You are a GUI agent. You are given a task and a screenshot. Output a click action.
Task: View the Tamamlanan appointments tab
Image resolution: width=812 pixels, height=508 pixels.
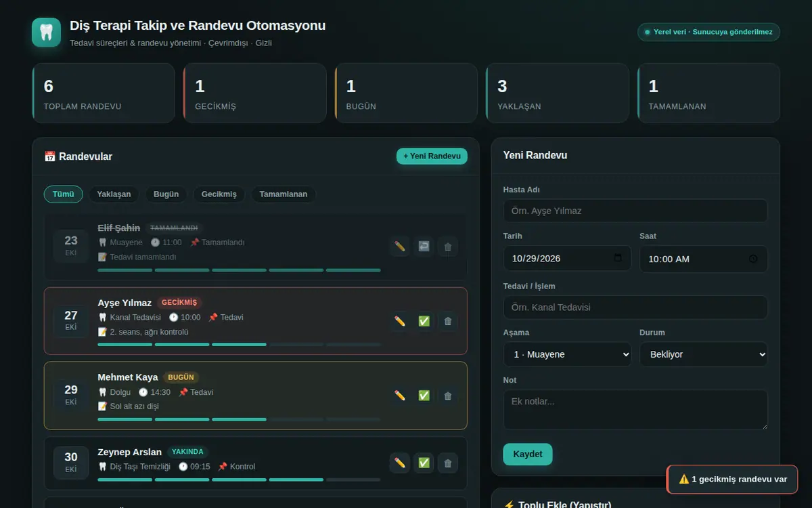pyautogui.click(x=284, y=194)
